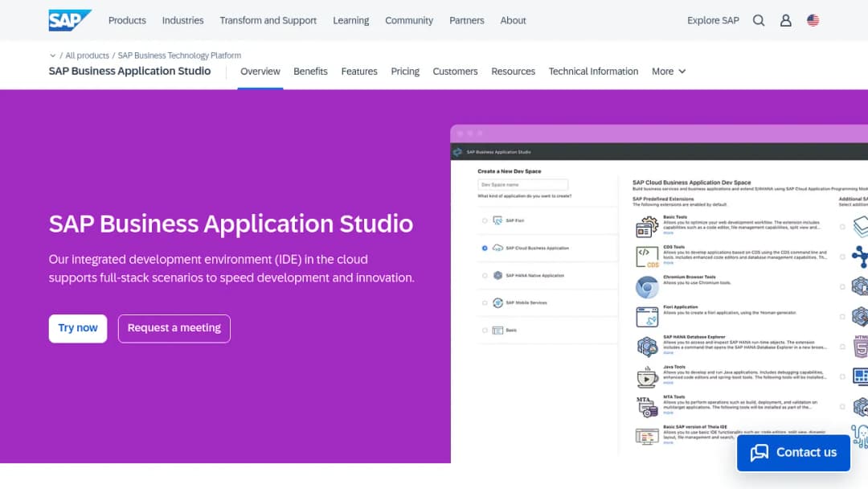Click the SAP HANA Native Application icon
The height and width of the screenshot is (489, 868).
tap(497, 275)
